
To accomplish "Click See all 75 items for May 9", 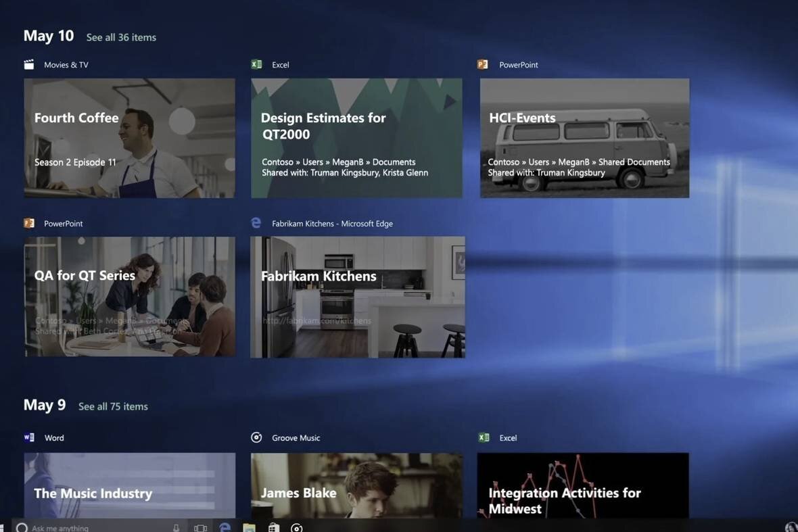I will click(113, 406).
